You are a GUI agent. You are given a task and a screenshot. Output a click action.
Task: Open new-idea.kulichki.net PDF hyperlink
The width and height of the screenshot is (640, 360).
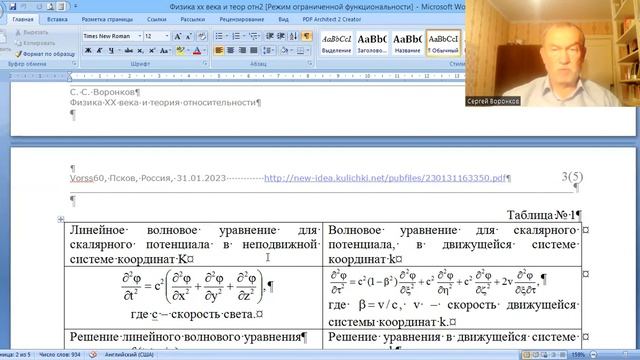point(385,178)
